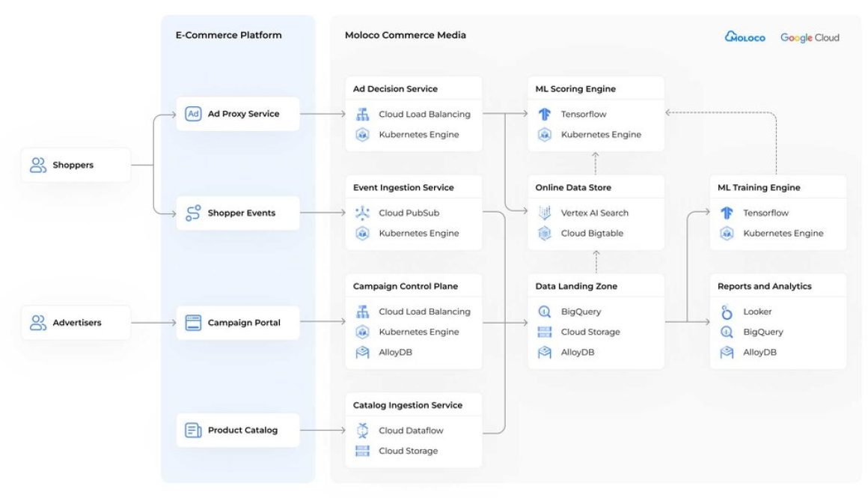Select the BigQuery icon in Data Landing Zone
Image resolution: width=868 pixels, height=498 pixels.
[x=545, y=312]
